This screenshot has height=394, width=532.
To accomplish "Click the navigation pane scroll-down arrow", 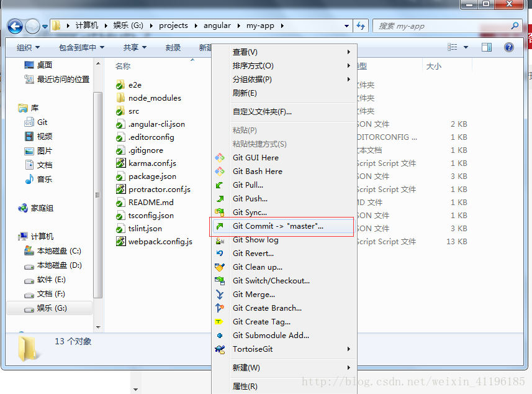I will pos(98,327).
